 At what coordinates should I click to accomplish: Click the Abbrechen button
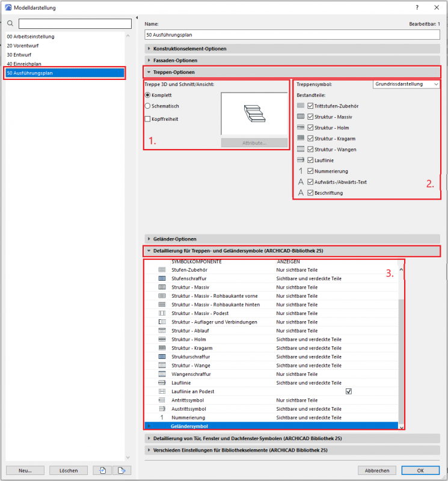point(377,470)
